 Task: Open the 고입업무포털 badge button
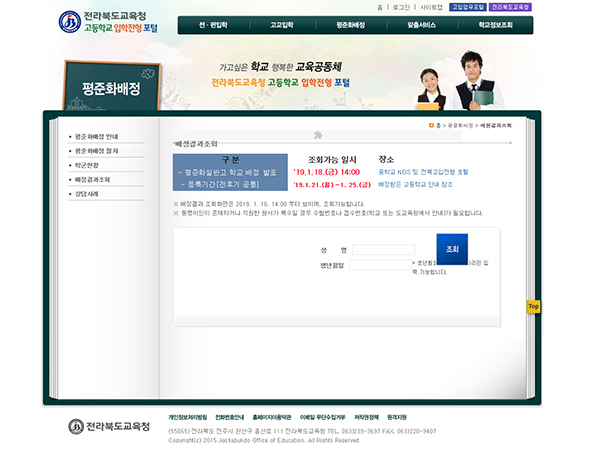[x=468, y=6]
